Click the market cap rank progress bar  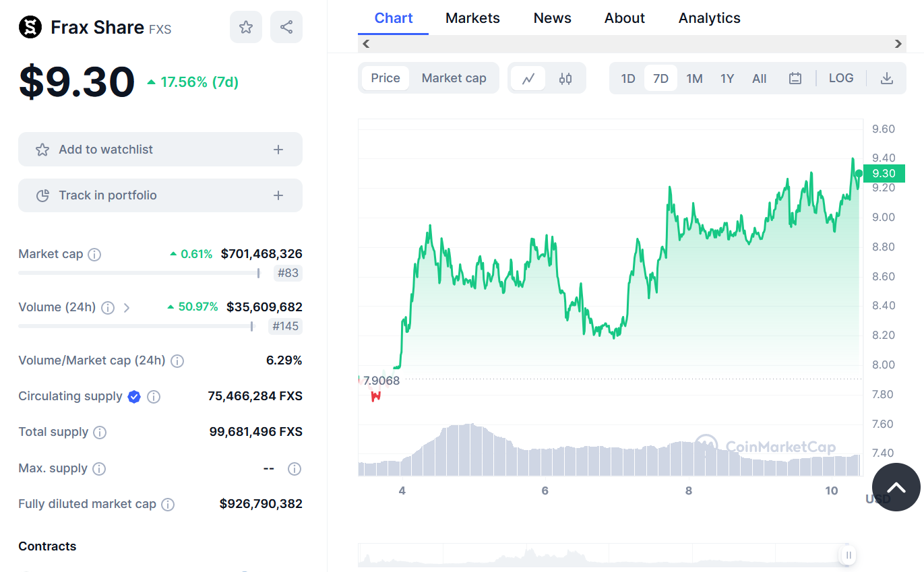139,273
